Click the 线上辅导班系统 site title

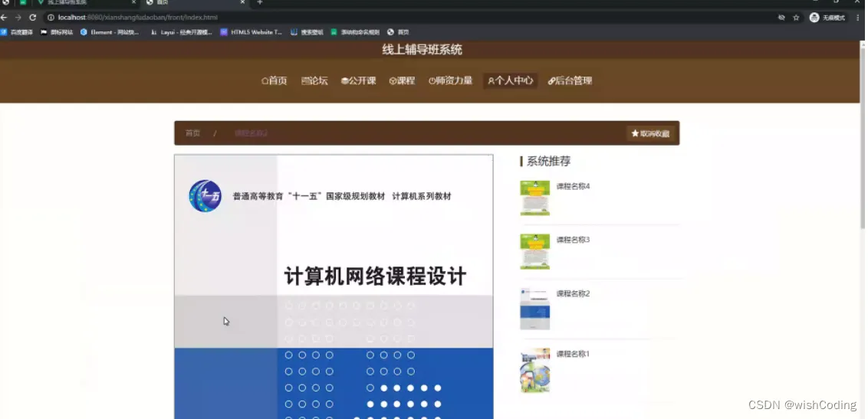[x=422, y=50]
